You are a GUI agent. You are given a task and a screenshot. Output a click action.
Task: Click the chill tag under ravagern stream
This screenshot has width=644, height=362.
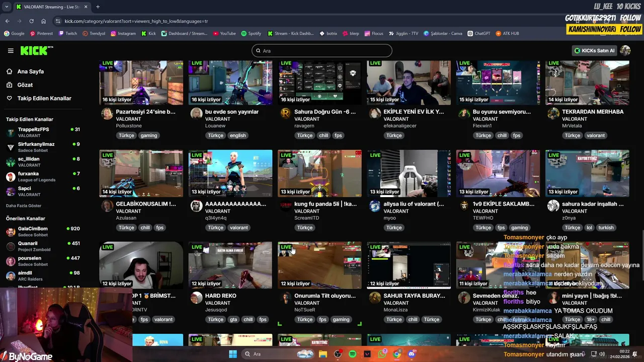click(x=324, y=135)
